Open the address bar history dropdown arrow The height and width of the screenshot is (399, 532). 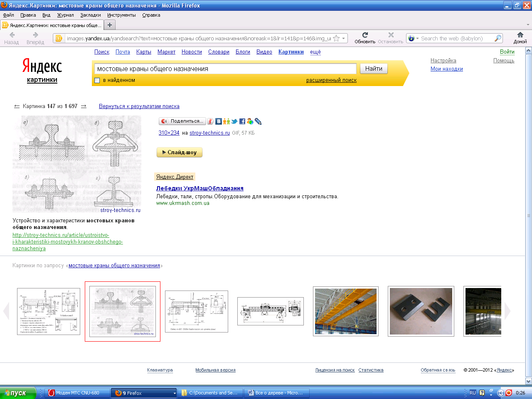344,39
